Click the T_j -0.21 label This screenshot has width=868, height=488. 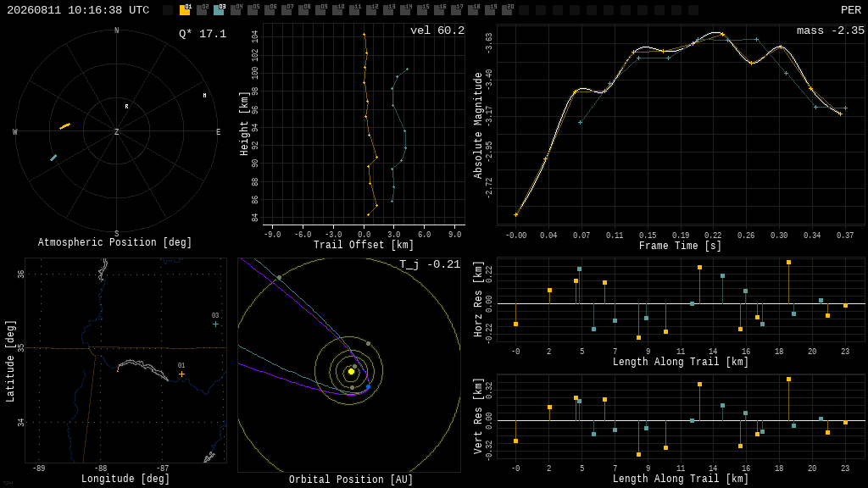click(x=430, y=264)
